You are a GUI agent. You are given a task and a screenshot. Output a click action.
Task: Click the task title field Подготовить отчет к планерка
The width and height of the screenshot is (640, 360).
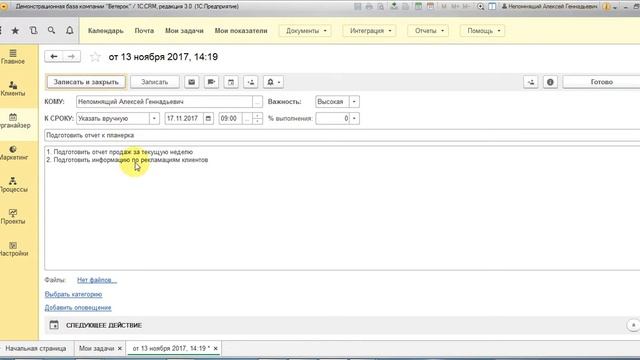[x=342, y=135]
